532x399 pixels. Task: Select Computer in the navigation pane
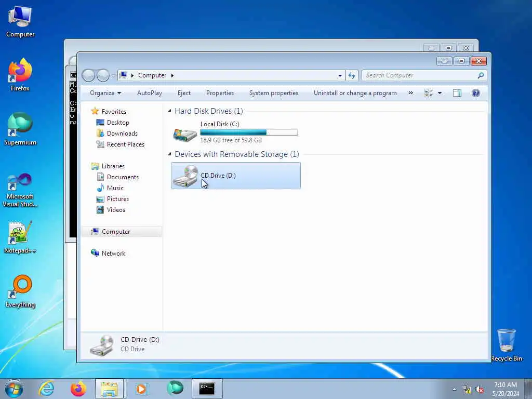point(116,232)
